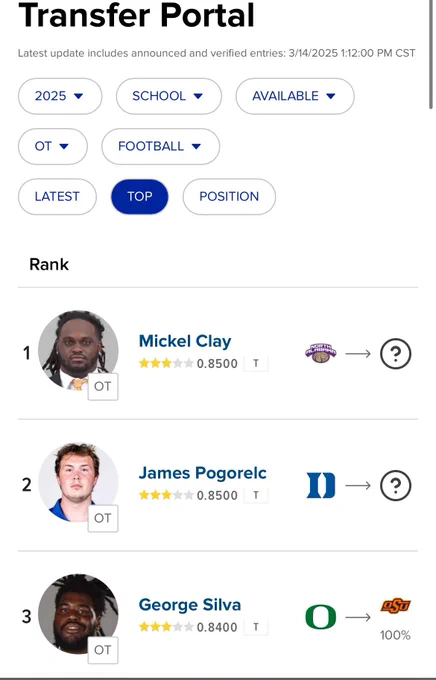Click James Pogorelc's unknown destination question mark
The image size is (436, 680).
[395, 485]
